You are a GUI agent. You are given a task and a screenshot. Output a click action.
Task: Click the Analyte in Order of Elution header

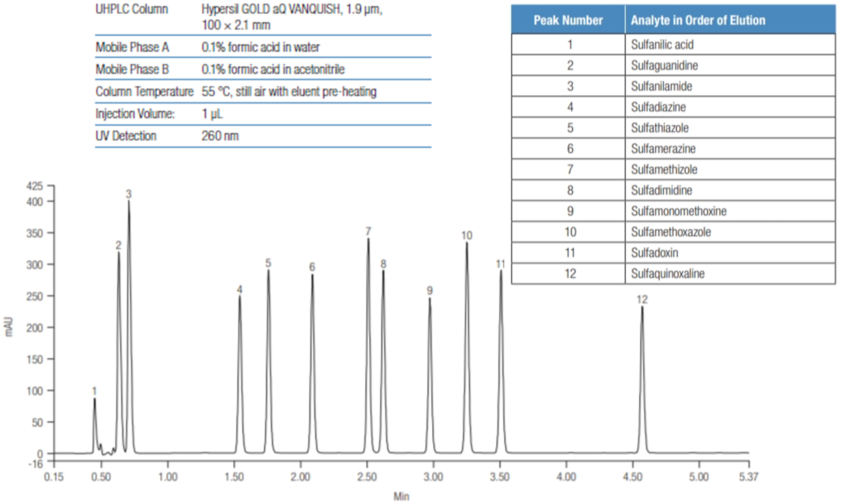coord(698,20)
